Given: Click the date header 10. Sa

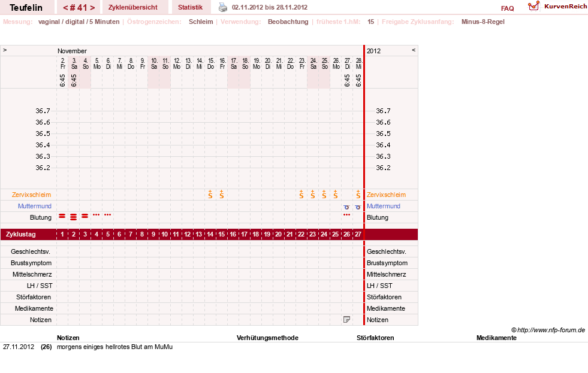Looking at the screenshot, I should (154, 63).
